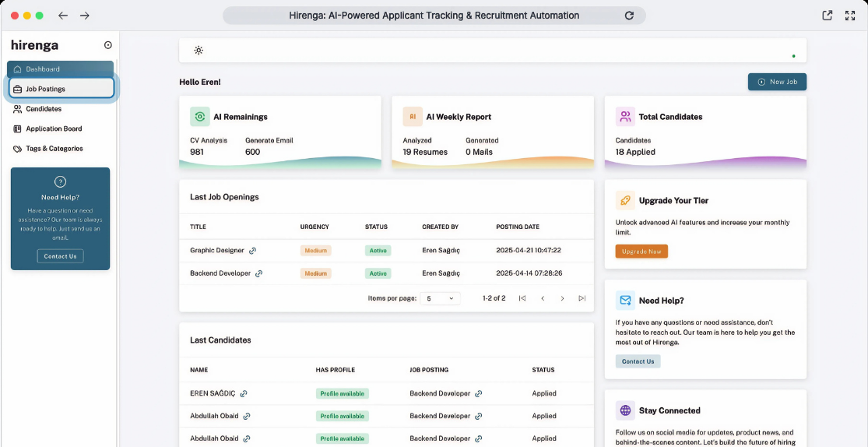Screen dimensions: 868x447
Task: Open Backend Developer link in EREN SAĞDIÇ row
Action: point(478,394)
